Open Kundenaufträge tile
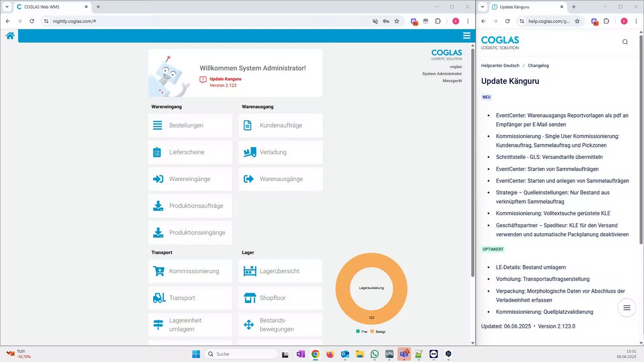This screenshot has width=644, height=362. 281,125
